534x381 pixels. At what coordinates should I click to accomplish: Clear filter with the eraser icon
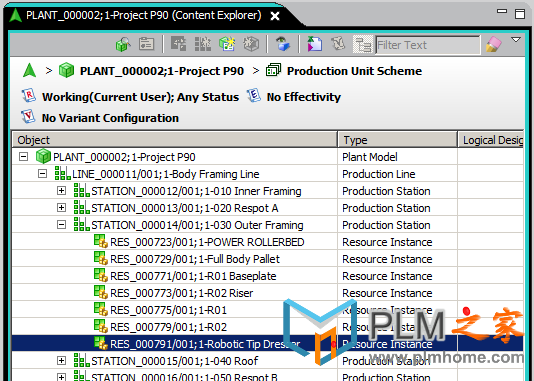click(x=493, y=44)
